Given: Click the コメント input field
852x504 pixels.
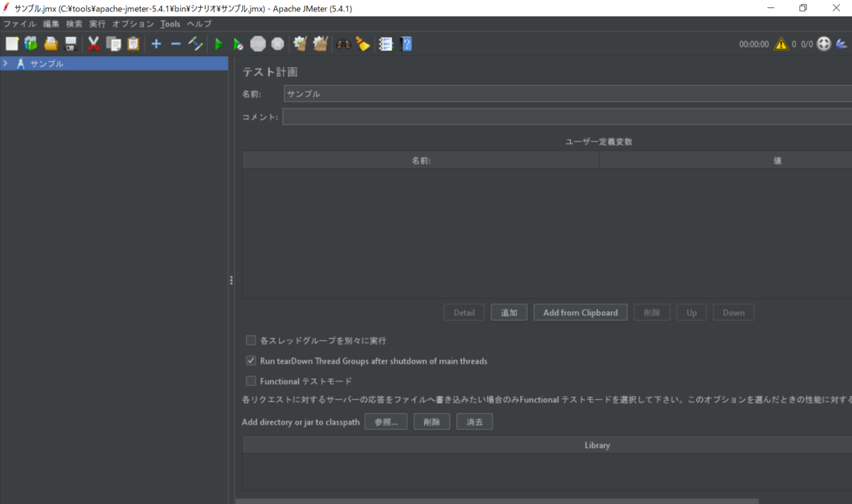Looking at the screenshot, I should [x=497, y=116].
